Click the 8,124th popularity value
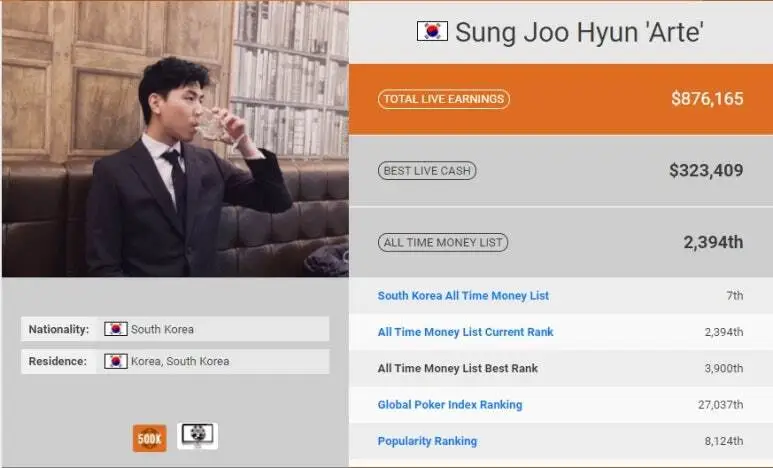 click(x=724, y=441)
